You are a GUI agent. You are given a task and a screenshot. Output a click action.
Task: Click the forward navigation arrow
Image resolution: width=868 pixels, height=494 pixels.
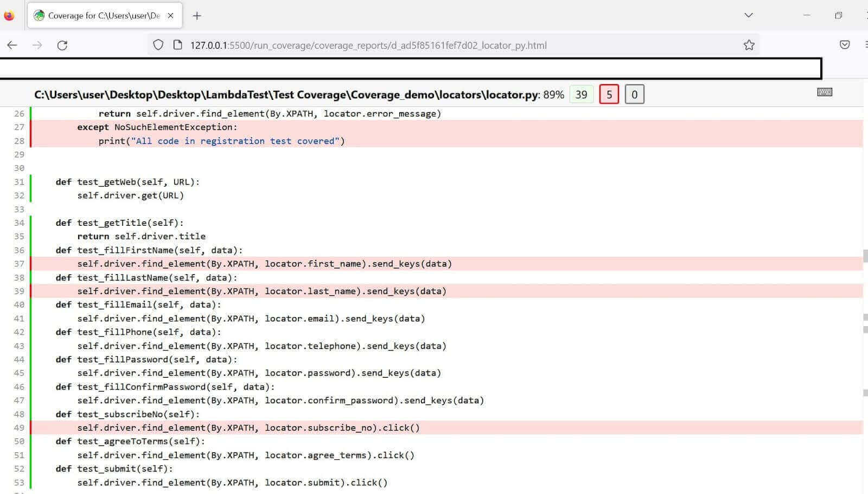point(37,45)
